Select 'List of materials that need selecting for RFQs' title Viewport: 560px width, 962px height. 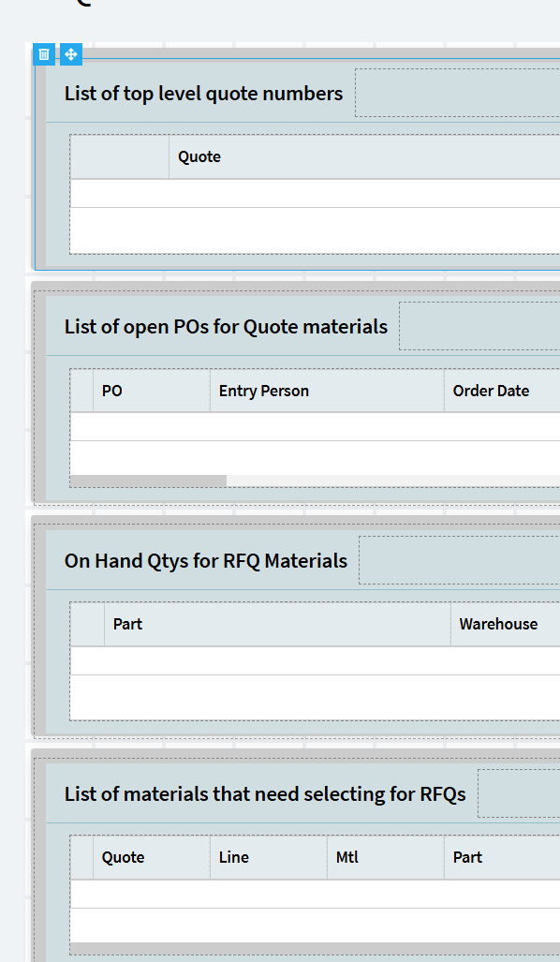click(x=265, y=794)
